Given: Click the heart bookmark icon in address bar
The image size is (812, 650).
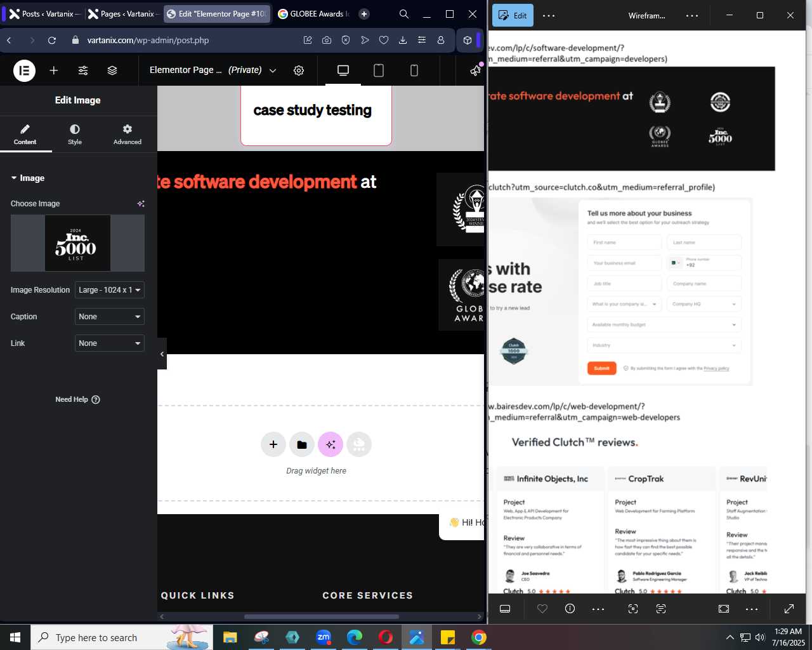Looking at the screenshot, I should tap(384, 40).
